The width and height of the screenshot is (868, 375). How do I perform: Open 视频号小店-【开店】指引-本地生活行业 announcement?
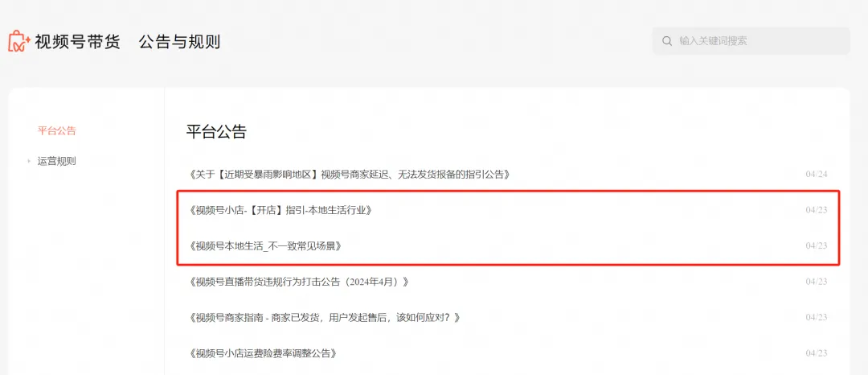tap(280, 210)
